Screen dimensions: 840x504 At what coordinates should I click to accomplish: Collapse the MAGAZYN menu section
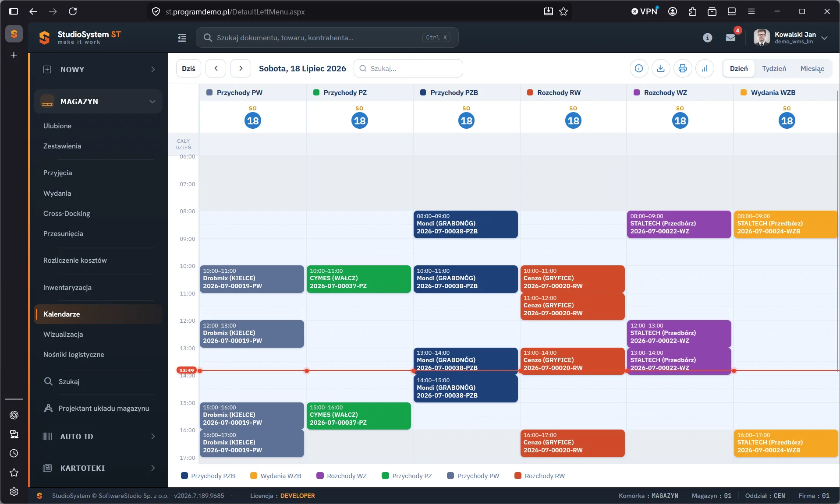coord(98,102)
